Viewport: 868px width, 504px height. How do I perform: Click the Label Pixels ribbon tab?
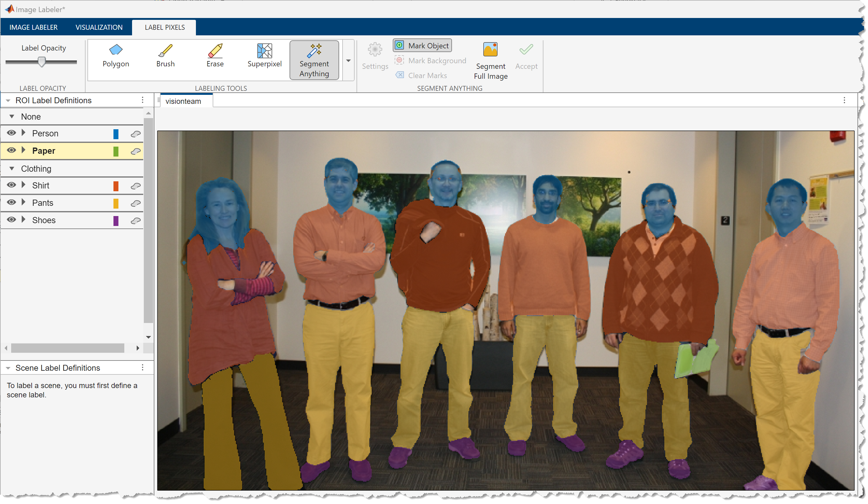166,27
